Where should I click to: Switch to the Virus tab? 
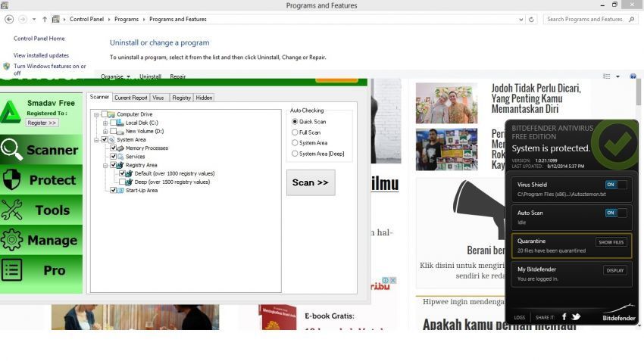[x=158, y=98]
